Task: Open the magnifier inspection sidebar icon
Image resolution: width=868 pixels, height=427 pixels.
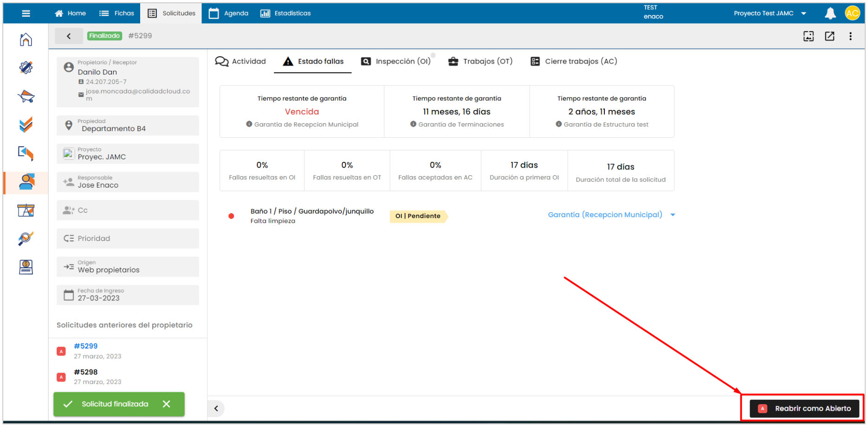Action: click(26, 239)
